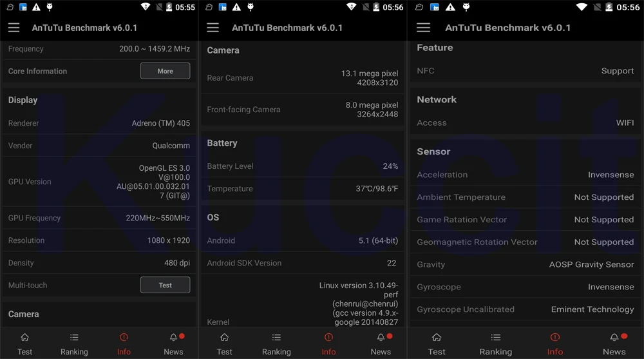Select Resolution value 1080 x 1920

(168, 240)
